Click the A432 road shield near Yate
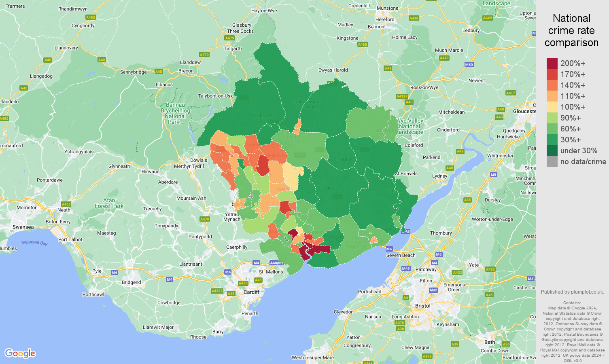This screenshot has width=609, height=364. [490, 269]
